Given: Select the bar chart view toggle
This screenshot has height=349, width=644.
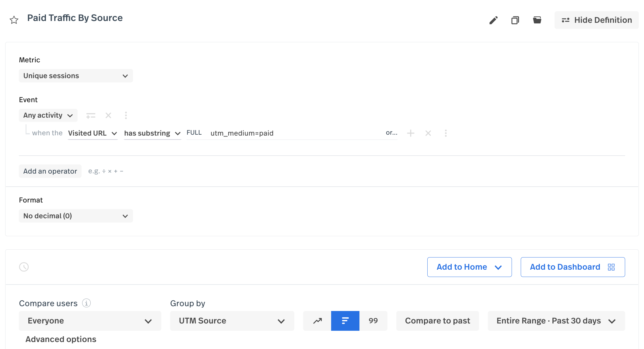Looking at the screenshot, I should (345, 321).
